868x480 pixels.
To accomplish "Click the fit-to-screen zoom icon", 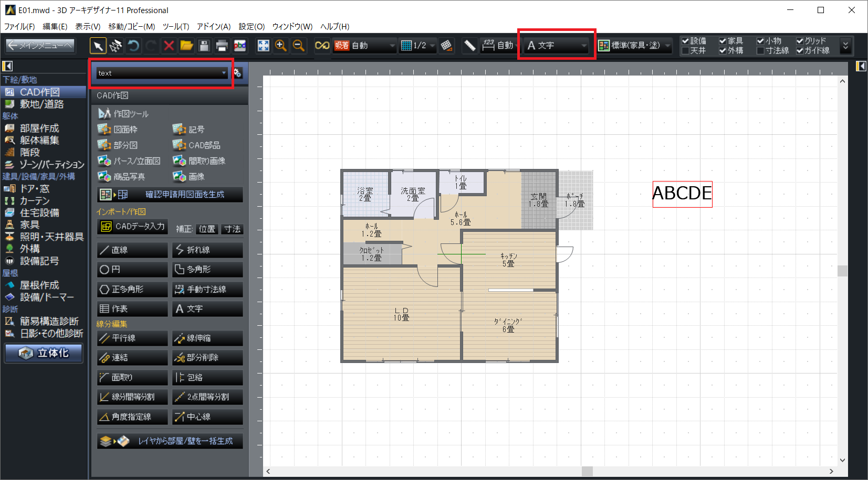I will coord(263,46).
